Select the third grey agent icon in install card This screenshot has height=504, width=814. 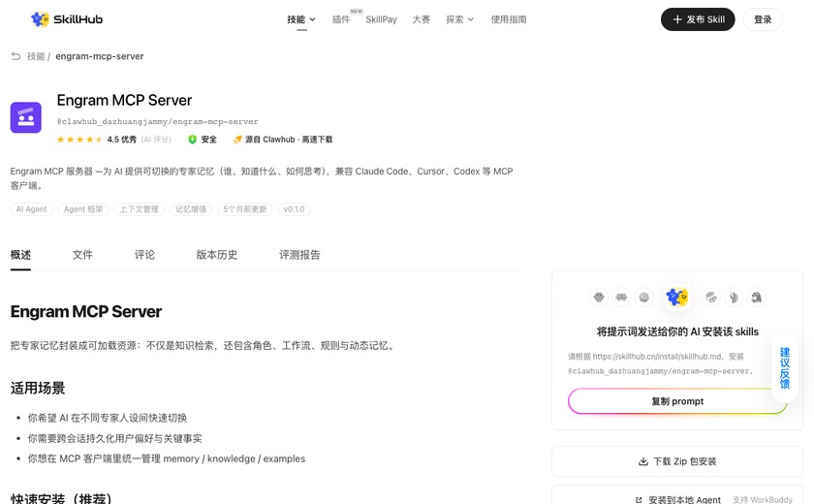[x=644, y=298]
